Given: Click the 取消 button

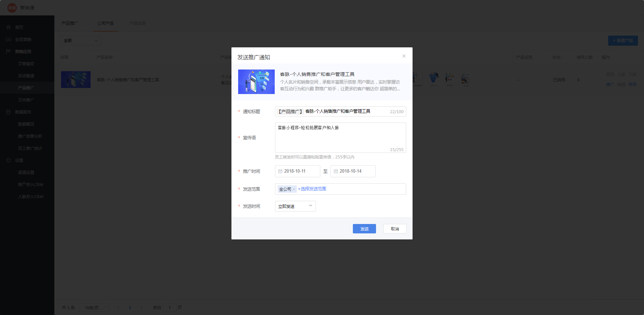Looking at the screenshot, I should [x=395, y=229].
